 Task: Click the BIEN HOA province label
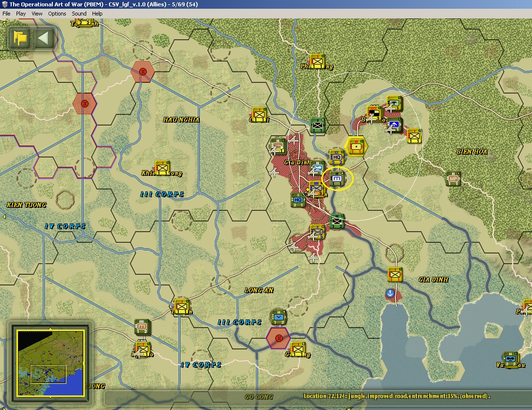point(471,151)
